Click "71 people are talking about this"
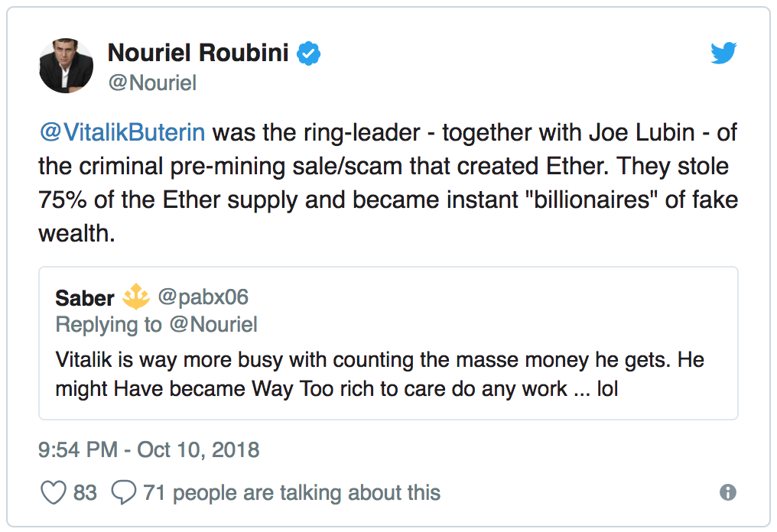 291,493
